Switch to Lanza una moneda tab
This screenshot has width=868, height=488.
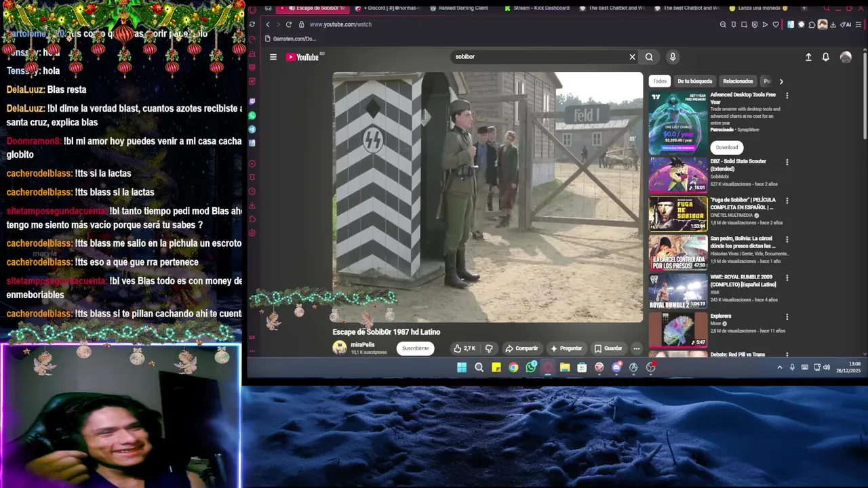click(x=758, y=8)
